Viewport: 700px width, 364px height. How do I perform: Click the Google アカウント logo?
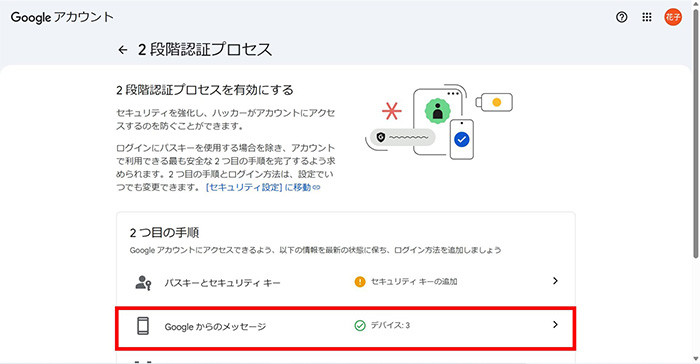click(62, 17)
